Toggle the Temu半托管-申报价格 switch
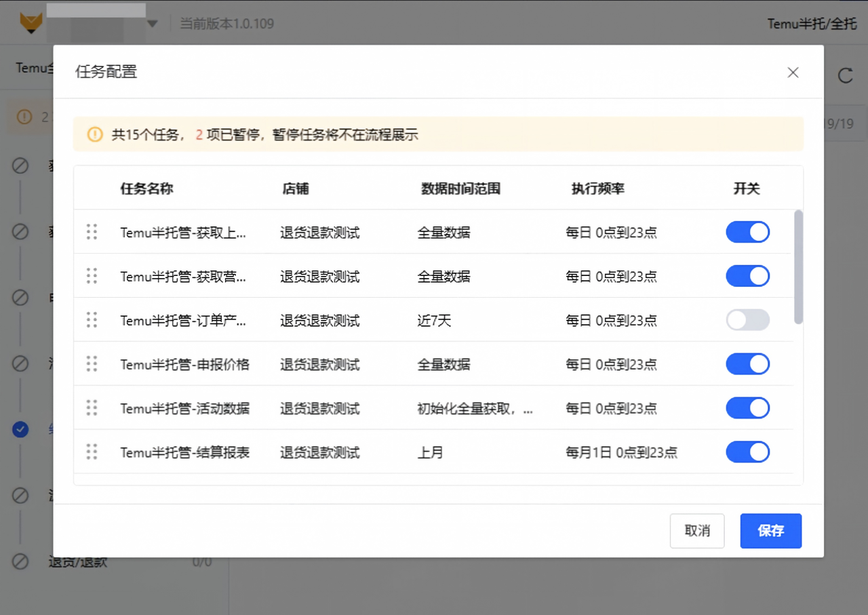The image size is (868, 615). coord(748,364)
